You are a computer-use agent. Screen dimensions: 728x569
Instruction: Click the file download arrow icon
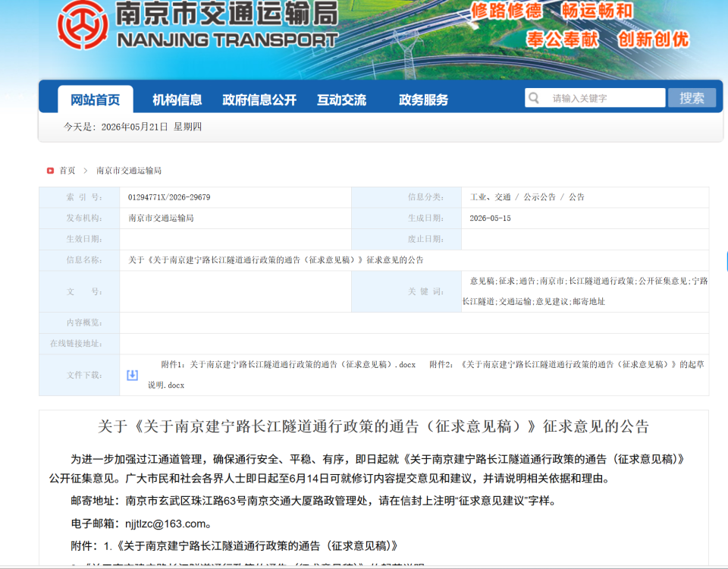(x=132, y=375)
